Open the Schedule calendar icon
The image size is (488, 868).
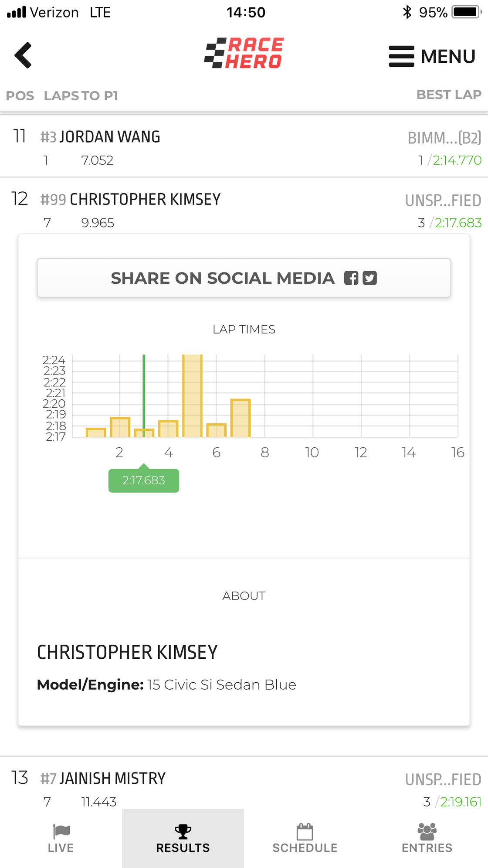[305, 831]
